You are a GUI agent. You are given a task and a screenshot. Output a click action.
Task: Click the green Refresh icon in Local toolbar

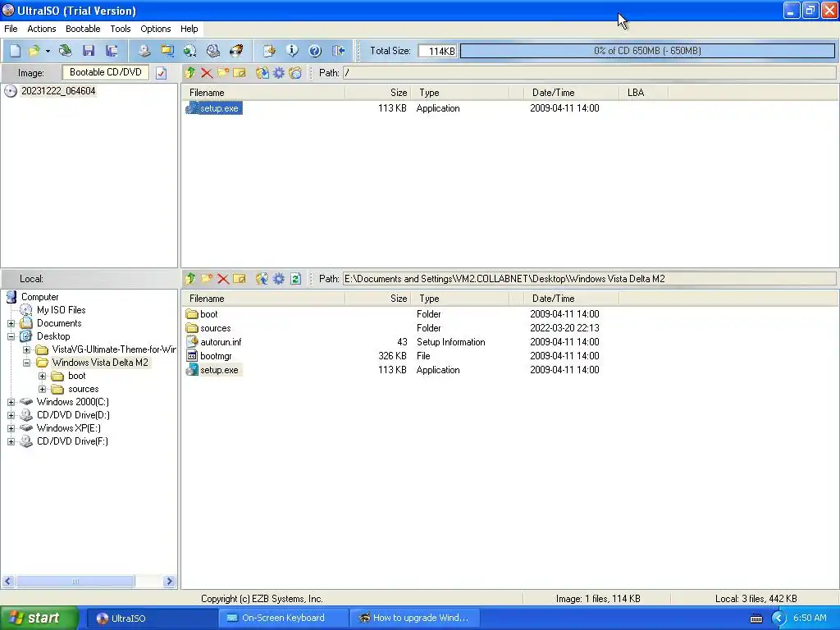[x=295, y=279]
